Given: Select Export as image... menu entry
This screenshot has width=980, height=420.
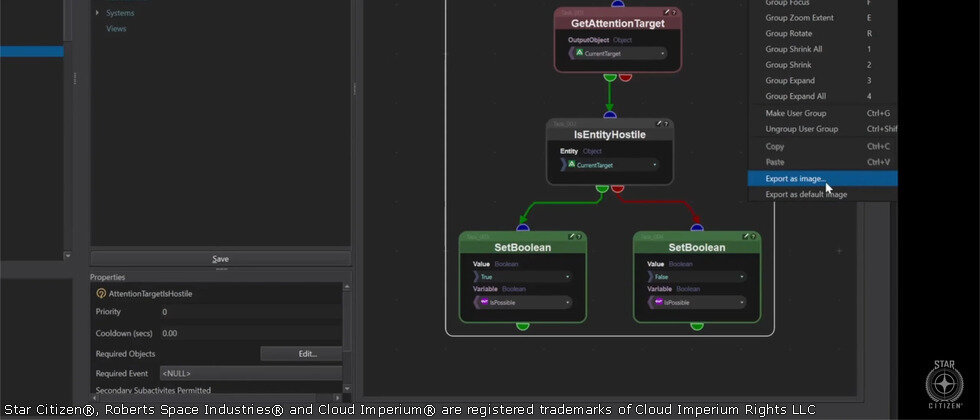Looking at the screenshot, I should pos(796,178).
